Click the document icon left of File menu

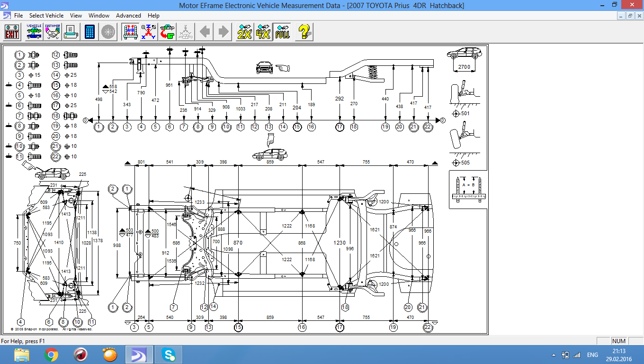pos(6,16)
